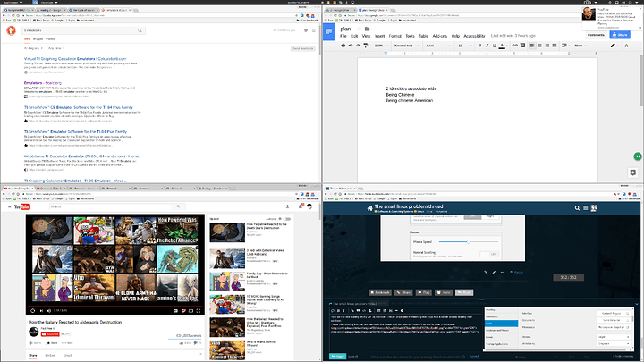644x362 pixels.
Task: Like the YouTube video with thumbs up
Action: tap(181, 342)
